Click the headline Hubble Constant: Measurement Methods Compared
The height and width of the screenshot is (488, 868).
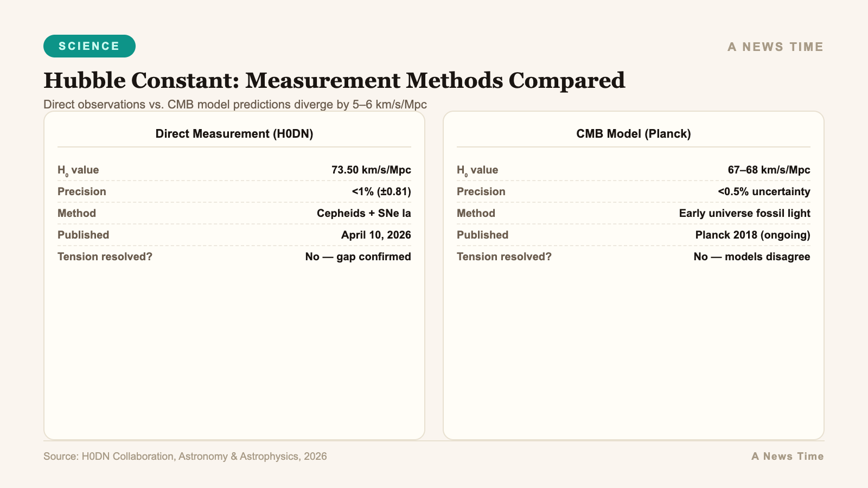(x=334, y=80)
